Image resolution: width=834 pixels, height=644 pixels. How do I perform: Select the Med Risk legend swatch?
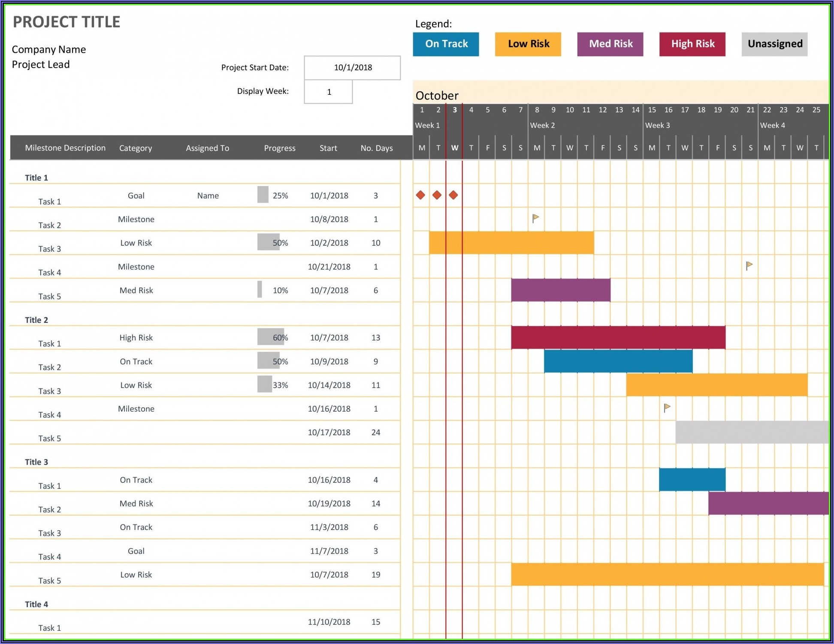coord(610,44)
